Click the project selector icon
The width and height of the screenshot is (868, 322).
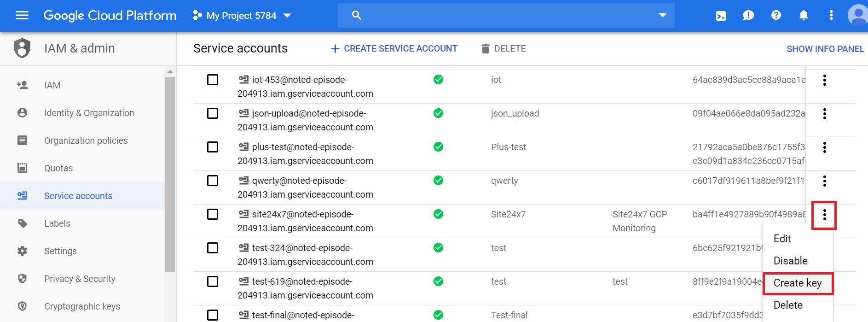(197, 16)
